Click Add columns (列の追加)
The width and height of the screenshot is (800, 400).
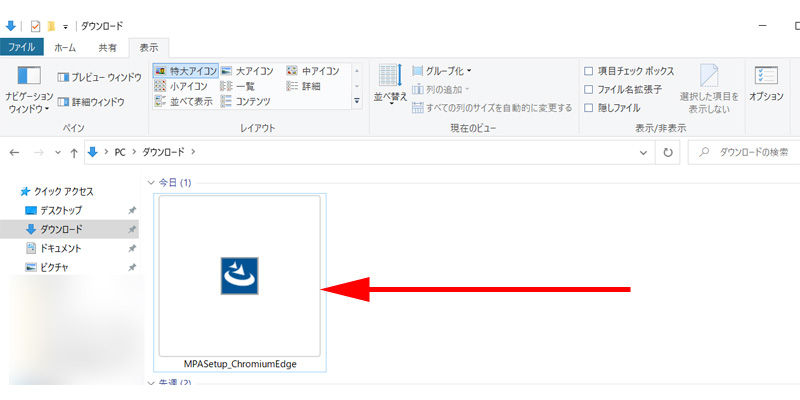coord(441,90)
